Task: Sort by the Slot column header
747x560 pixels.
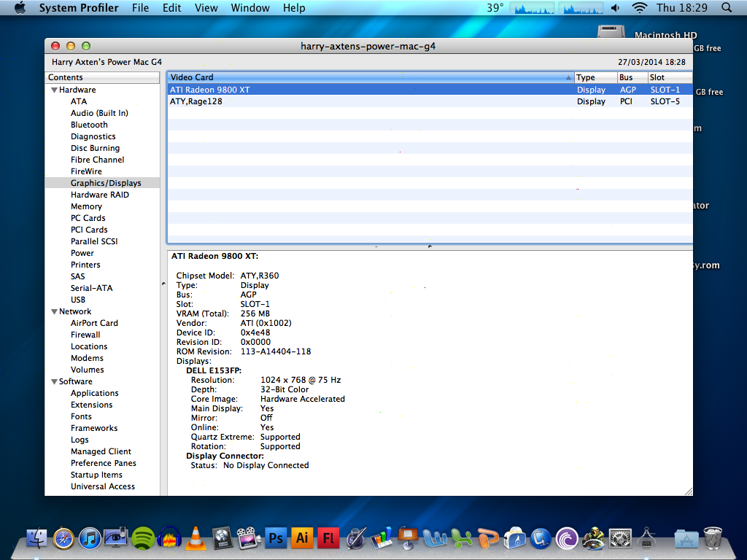Action: [670, 77]
